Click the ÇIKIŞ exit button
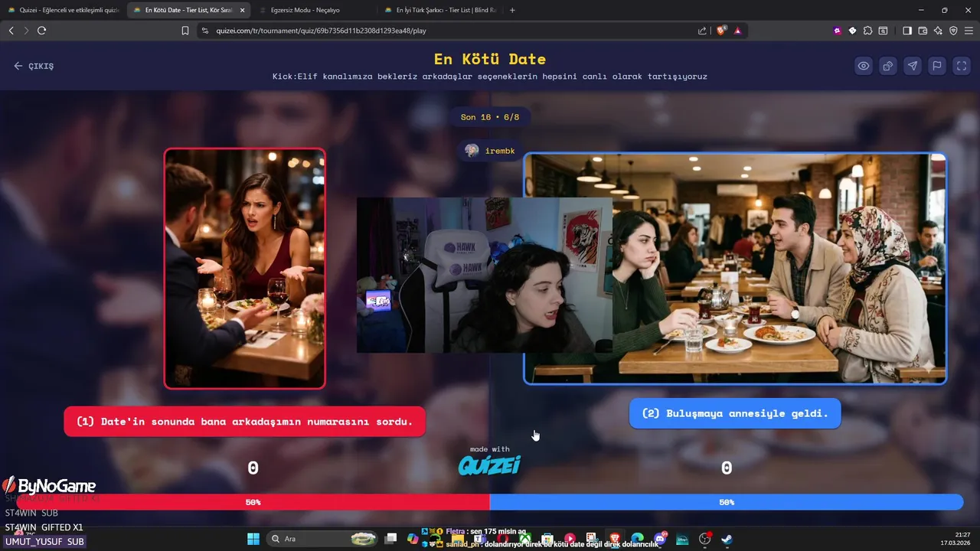Viewport: 980px width, 551px height. (34, 66)
